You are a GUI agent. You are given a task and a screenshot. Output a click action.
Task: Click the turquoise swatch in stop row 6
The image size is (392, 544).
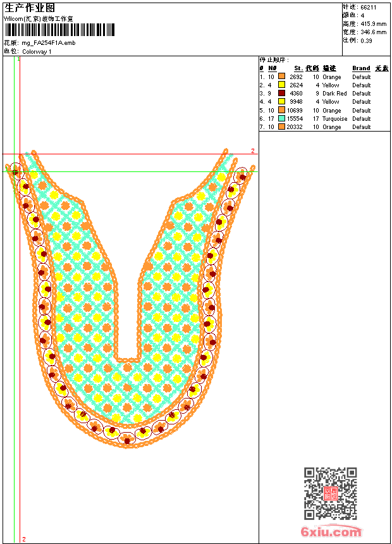coord(282,118)
